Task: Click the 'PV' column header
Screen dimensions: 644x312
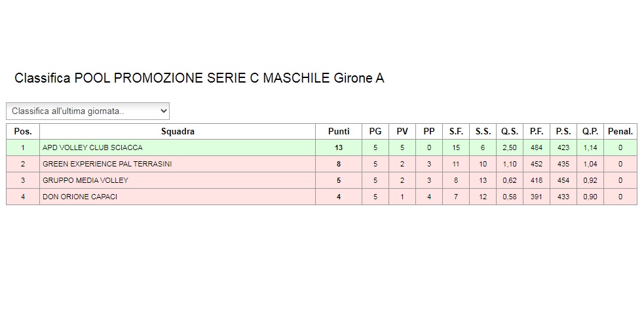Action: point(402,132)
